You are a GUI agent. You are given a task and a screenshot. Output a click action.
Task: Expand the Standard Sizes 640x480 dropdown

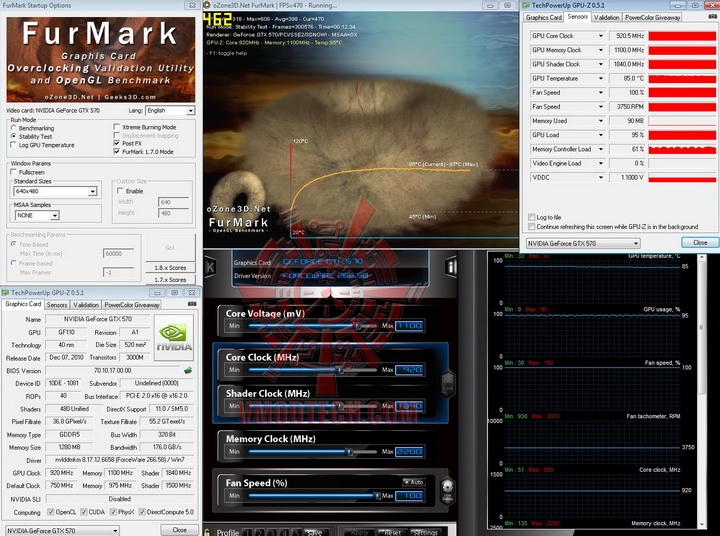coord(55,191)
